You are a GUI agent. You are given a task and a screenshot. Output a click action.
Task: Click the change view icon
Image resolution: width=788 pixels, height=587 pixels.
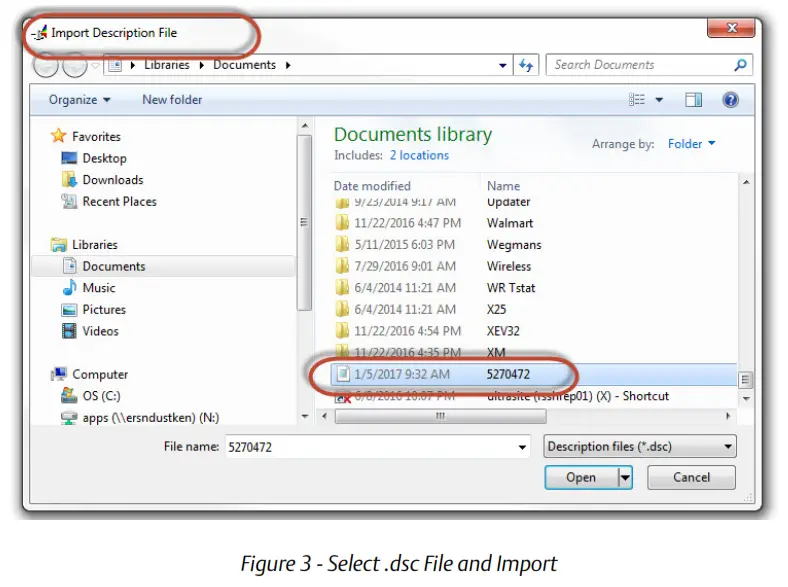click(x=637, y=100)
